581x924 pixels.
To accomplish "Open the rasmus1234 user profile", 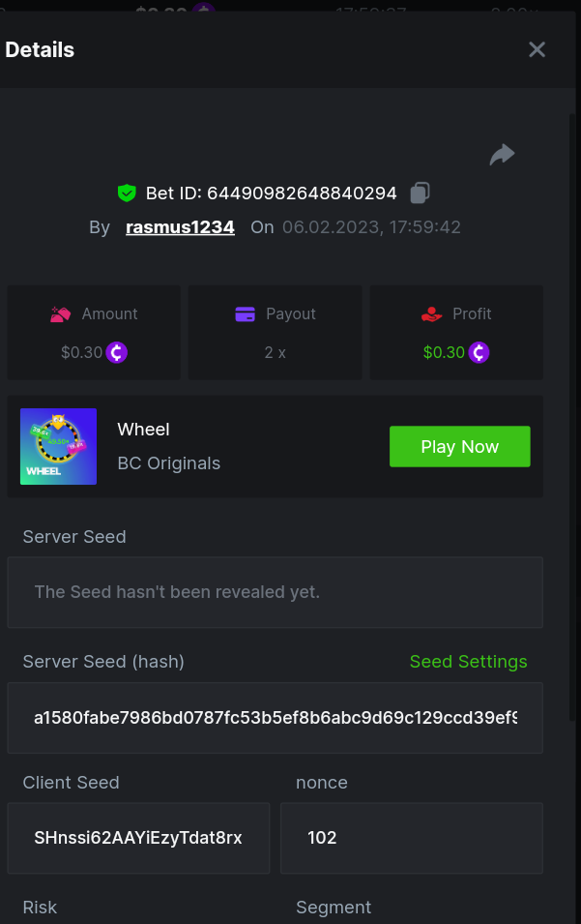I will [180, 227].
